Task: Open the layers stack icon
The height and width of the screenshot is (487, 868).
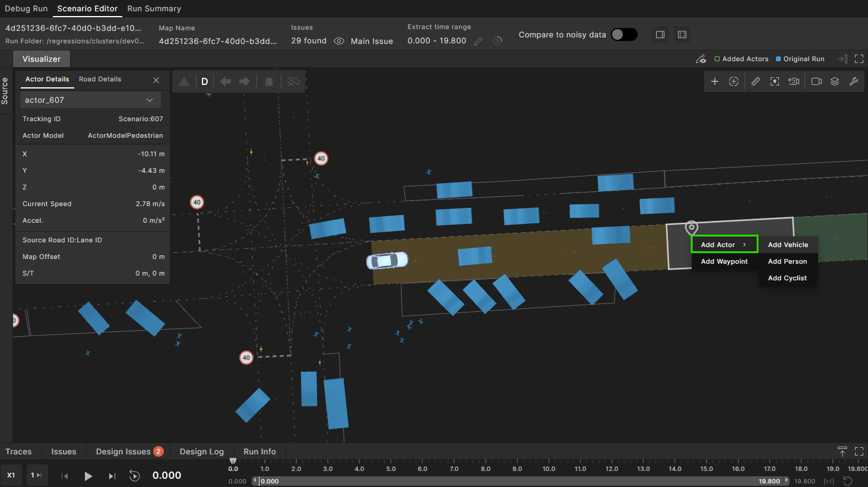Action: coord(835,81)
